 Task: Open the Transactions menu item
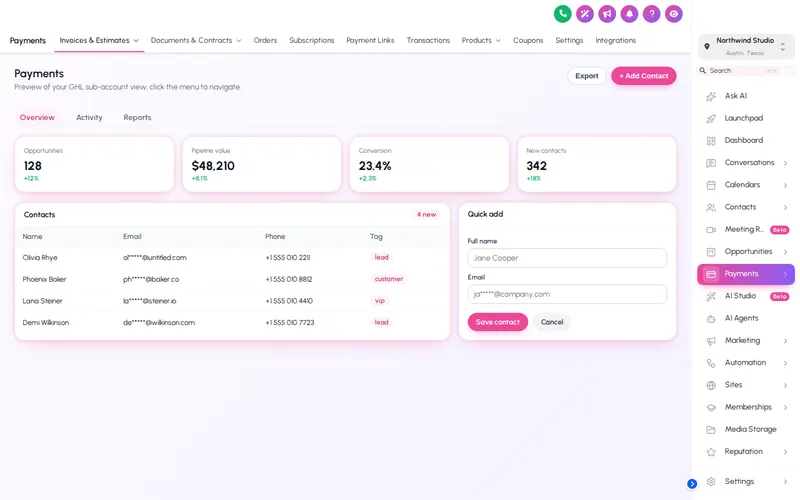pyautogui.click(x=428, y=40)
